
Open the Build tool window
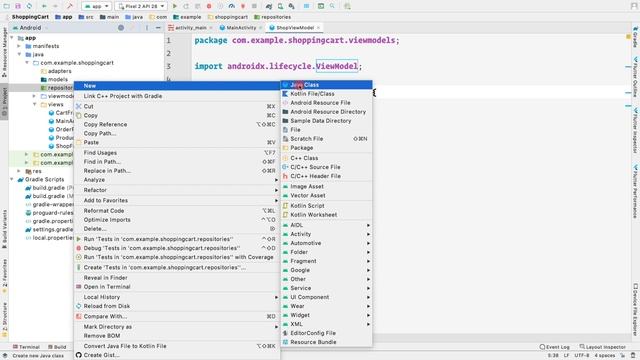57,347
